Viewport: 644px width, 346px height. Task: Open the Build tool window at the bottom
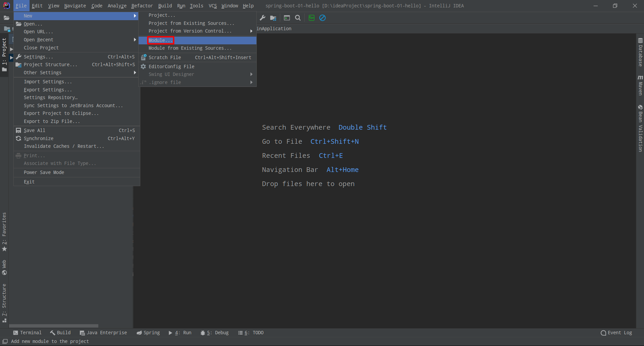point(60,333)
